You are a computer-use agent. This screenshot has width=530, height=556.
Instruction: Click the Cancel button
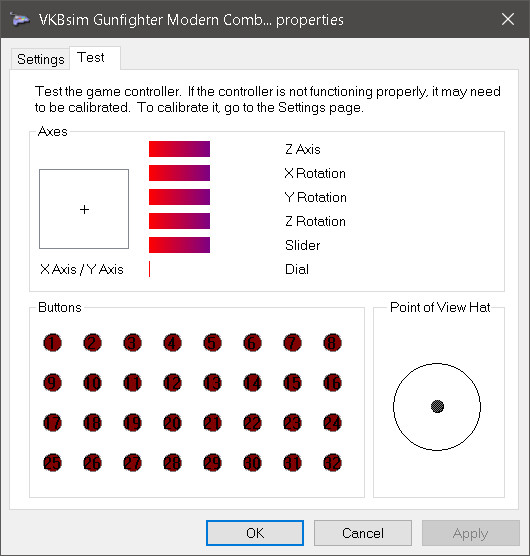363,533
